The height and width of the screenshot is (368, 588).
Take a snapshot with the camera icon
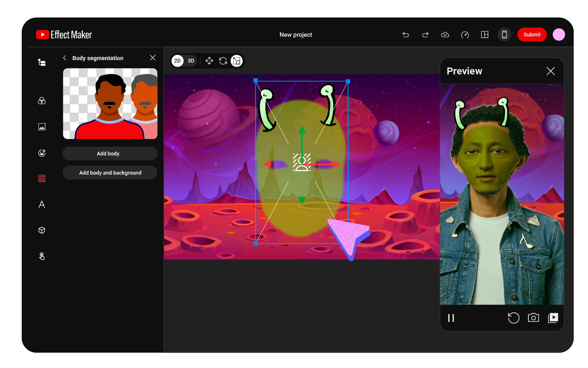click(533, 318)
